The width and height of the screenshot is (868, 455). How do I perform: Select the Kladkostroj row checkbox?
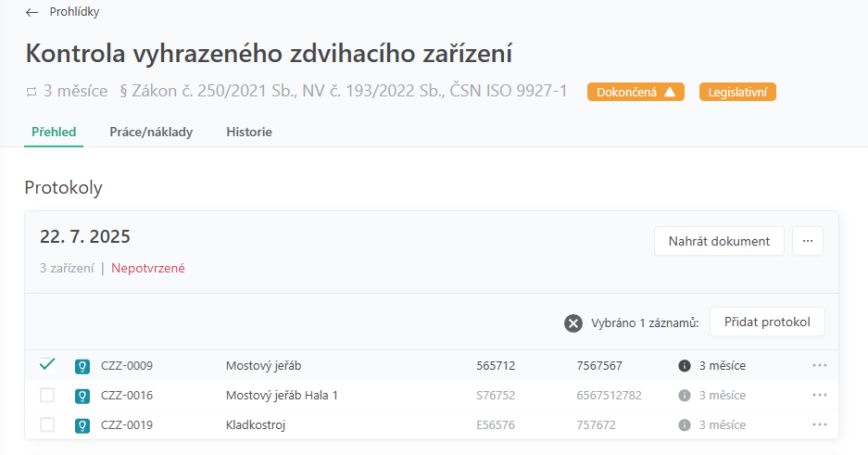(47, 425)
